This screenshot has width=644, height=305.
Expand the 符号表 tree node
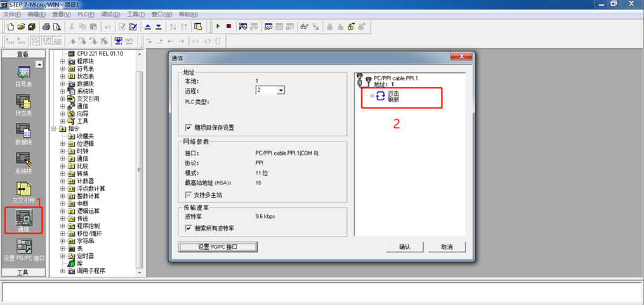(x=63, y=68)
